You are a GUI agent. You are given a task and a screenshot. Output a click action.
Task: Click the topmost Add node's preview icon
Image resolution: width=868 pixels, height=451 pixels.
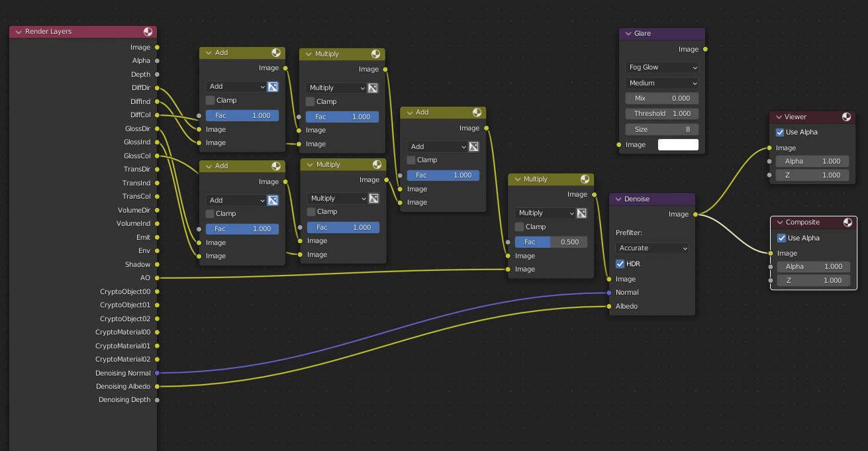(275, 53)
